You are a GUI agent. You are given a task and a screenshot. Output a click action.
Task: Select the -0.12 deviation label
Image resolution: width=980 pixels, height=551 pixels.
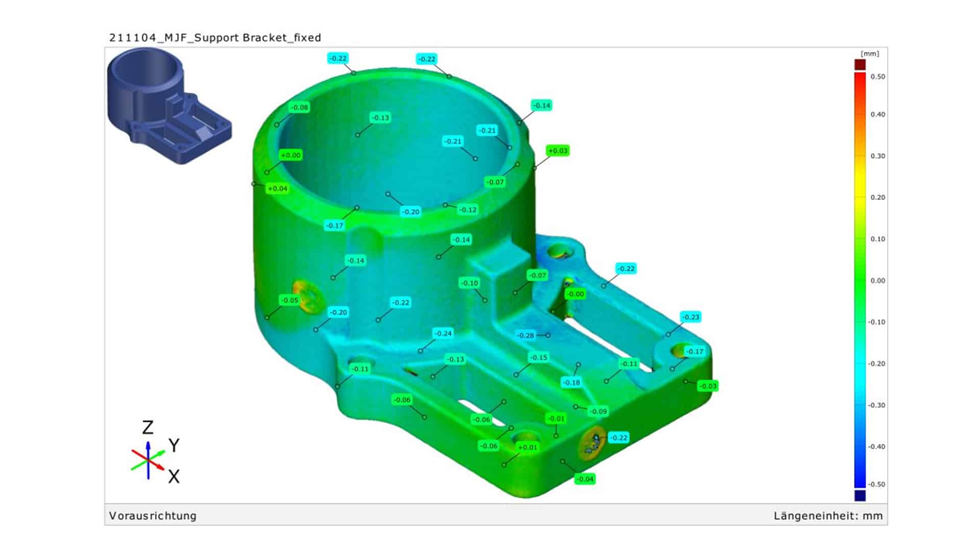point(468,209)
